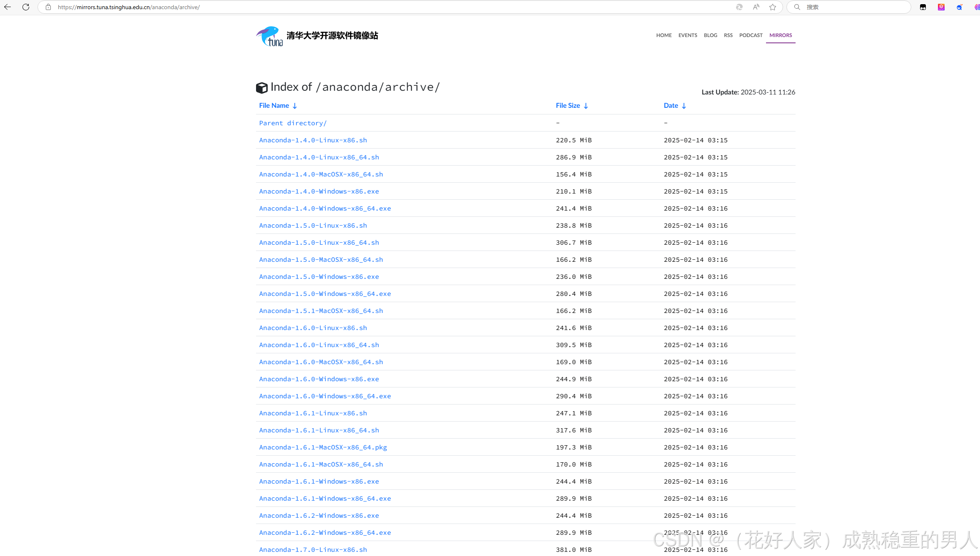This screenshot has height=556, width=980.
Task: Click the browser back arrow
Action: (7, 7)
